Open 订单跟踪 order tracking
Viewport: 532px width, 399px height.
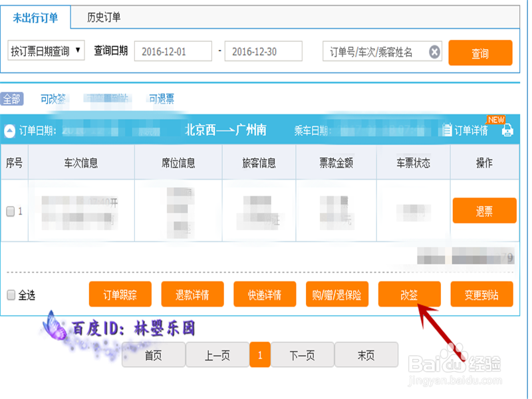121,294
